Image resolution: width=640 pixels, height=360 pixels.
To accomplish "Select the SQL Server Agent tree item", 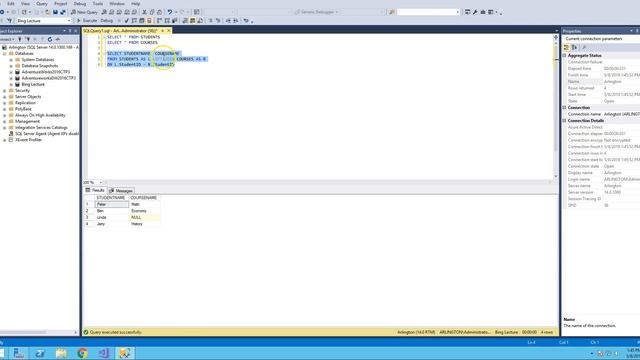I will coord(47,134).
